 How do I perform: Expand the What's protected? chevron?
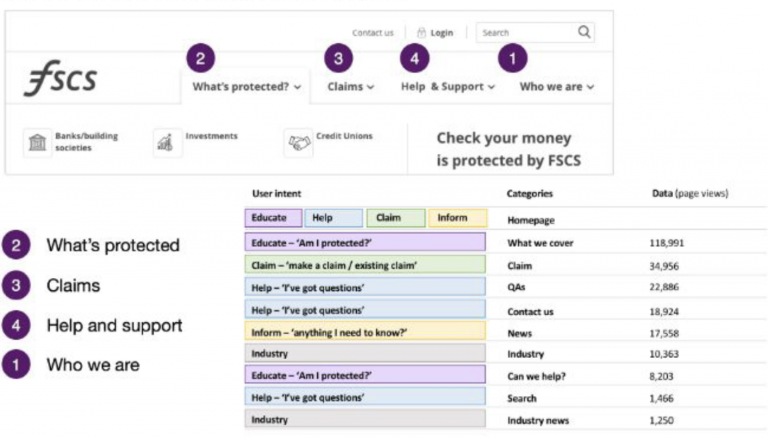(x=297, y=87)
